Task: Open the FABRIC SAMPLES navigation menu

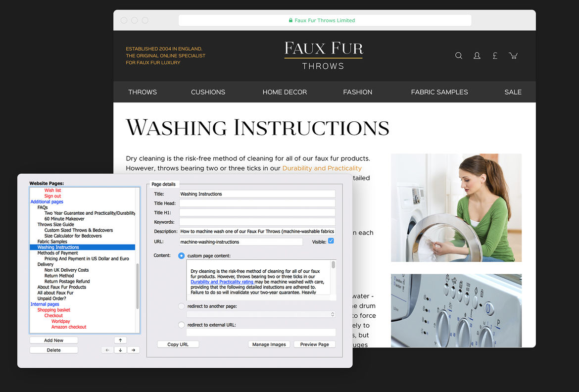Action: 439,92
